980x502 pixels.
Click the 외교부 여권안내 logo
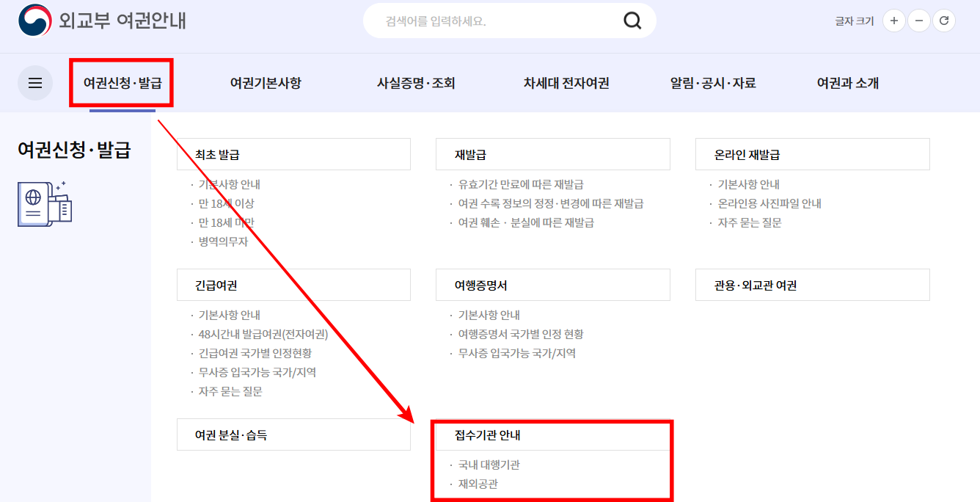(102, 20)
